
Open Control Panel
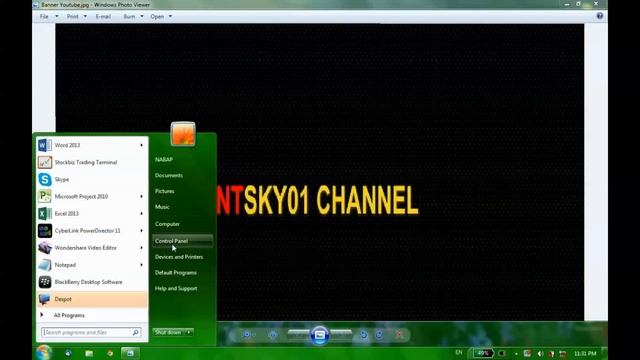pos(182,241)
